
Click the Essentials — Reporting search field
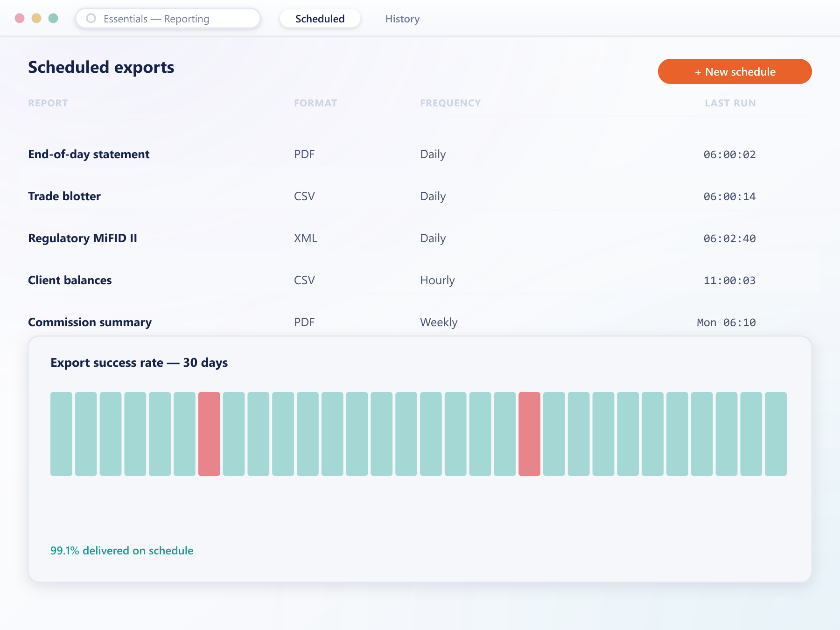pyautogui.click(x=168, y=19)
